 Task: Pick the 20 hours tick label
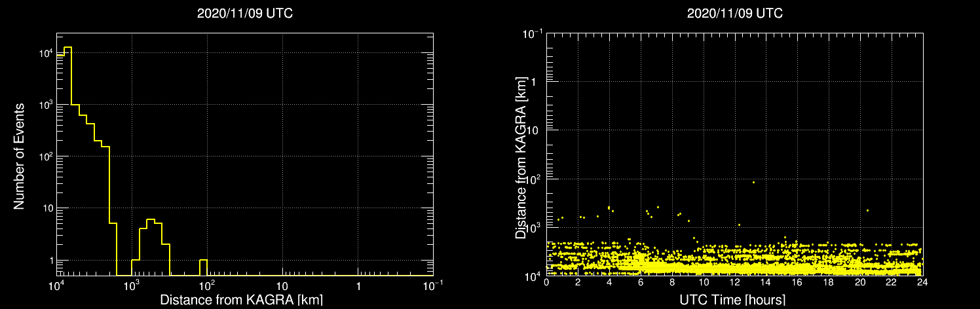(859, 283)
